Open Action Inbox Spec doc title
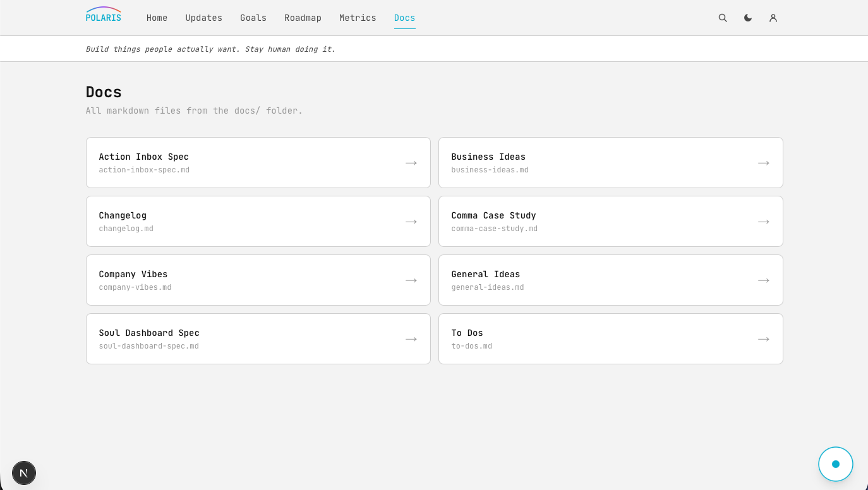Viewport: 868px width, 490px height. [x=143, y=157]
